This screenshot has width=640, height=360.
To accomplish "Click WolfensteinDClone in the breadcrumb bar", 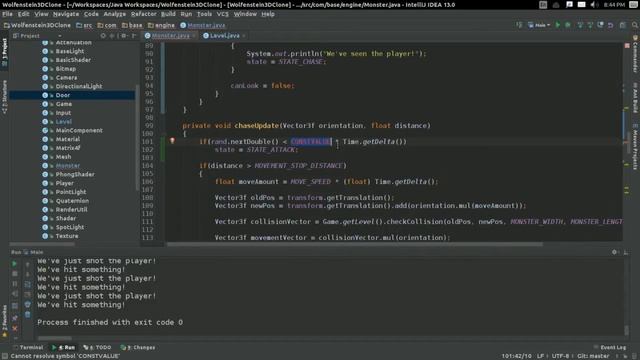I will 37,25.
